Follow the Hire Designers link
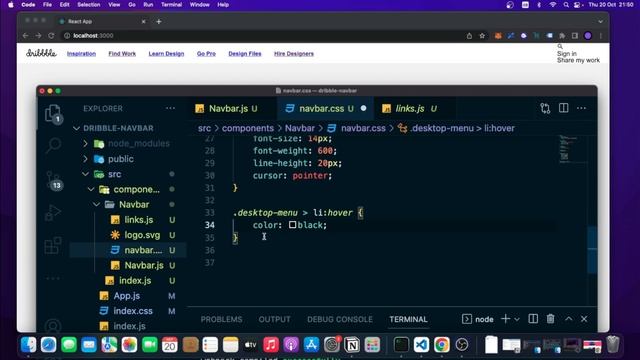The width and height of the screenshot is (640, 360). [x=294, y=53]
